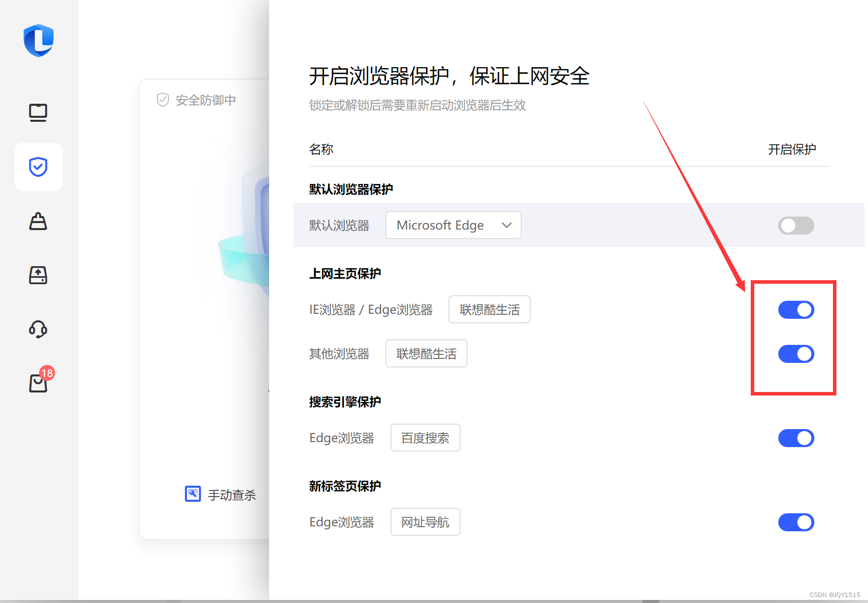Click the 默认浏览器 row label
This screenshot has height=603, width=868.
339,226
